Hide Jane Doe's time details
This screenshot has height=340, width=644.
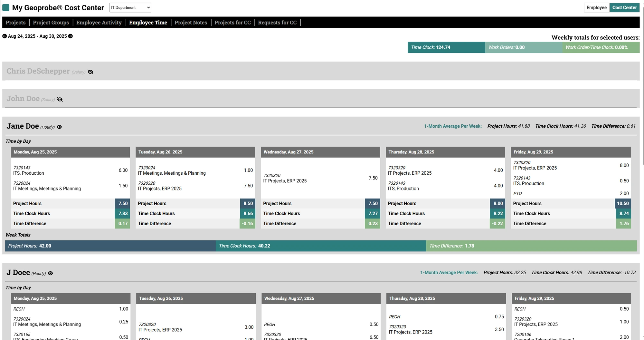pyautogui.click(x=59, y=127)
